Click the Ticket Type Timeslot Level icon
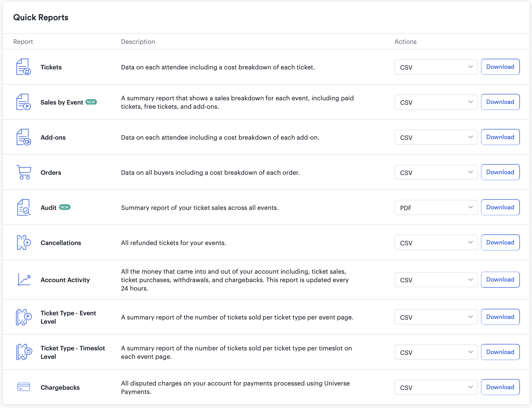Image resolution: width=532 pixels, height=408 pixels. pos(24,352)
